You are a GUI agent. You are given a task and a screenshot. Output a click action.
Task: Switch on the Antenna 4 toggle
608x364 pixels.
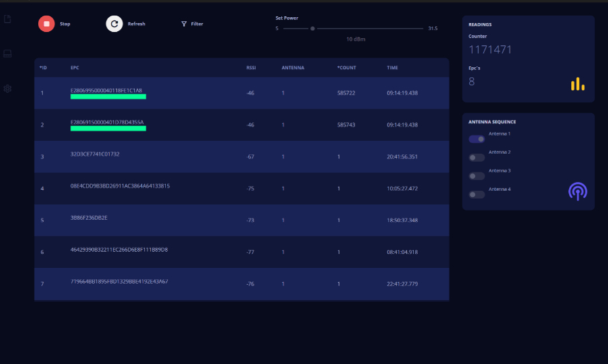point(477,194)
